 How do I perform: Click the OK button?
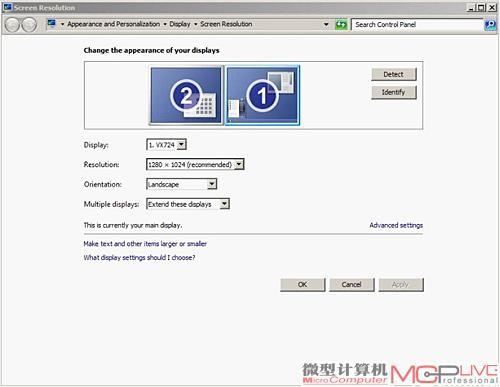pyautogui.click(x=303, y=285)
